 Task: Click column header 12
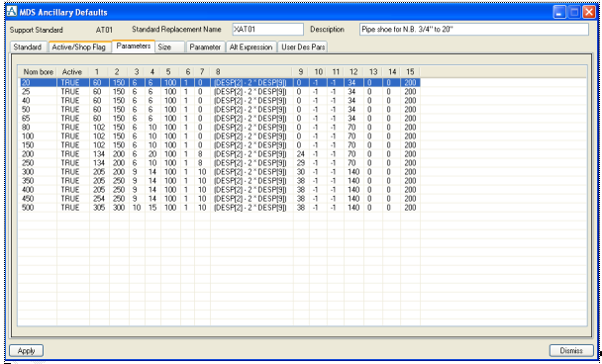(x=353, y=72)
